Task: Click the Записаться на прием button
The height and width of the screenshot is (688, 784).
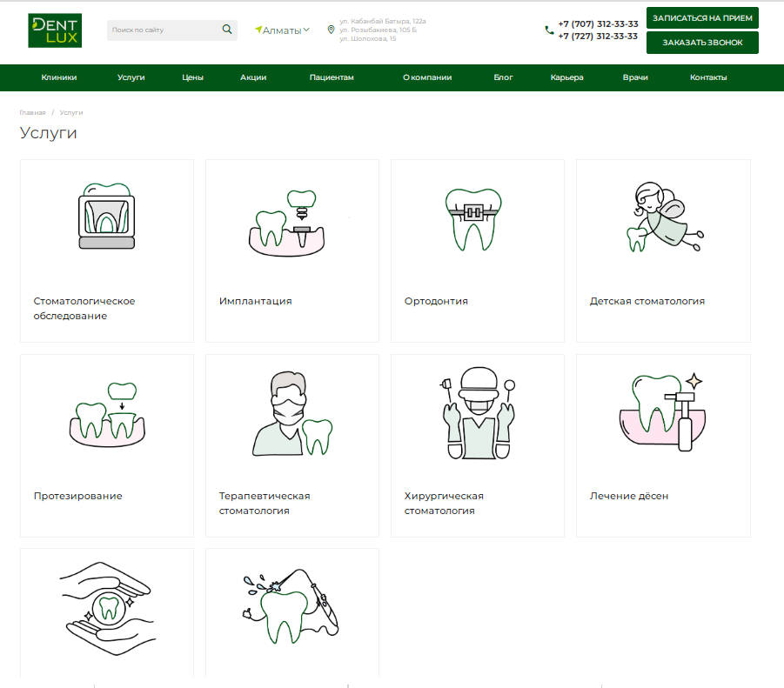Action: [x=702, y=18]
